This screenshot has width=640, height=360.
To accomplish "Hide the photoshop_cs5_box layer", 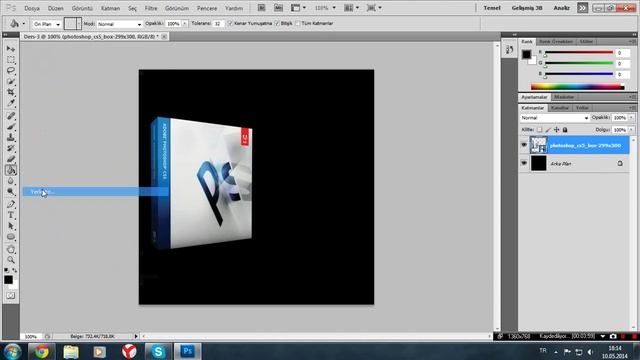I will (524, 145).
